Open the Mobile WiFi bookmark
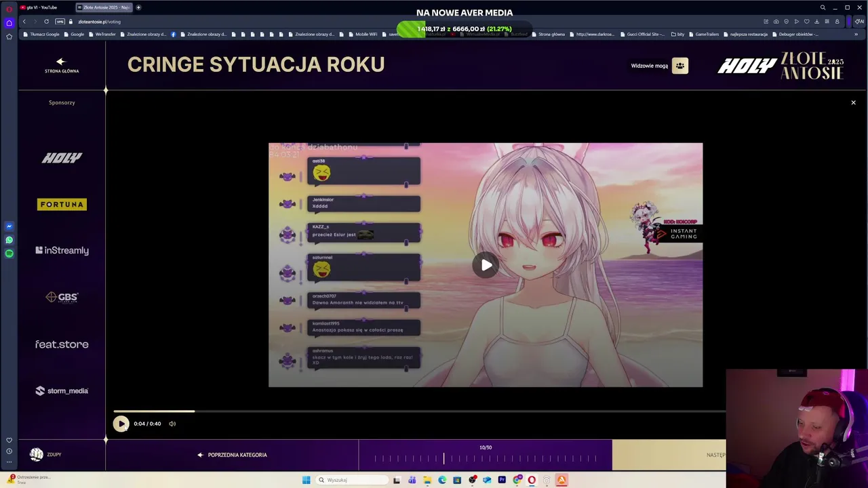868x488 pixels. point(363,34)
